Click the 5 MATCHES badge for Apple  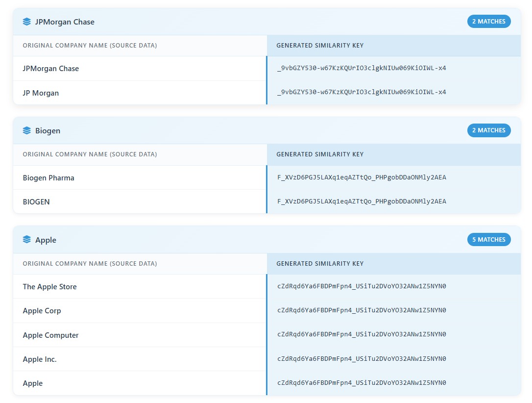tap(488, 240)
